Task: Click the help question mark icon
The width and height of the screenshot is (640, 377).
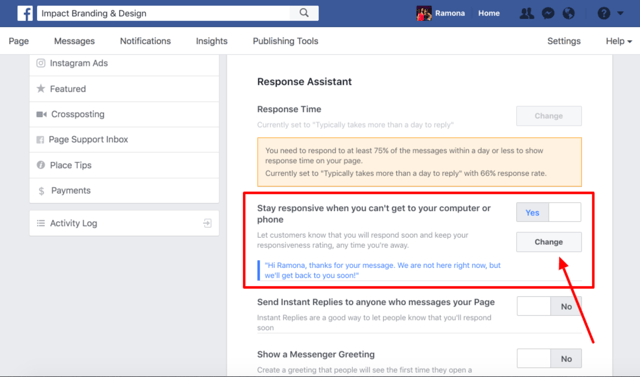Action: point(604,13)
